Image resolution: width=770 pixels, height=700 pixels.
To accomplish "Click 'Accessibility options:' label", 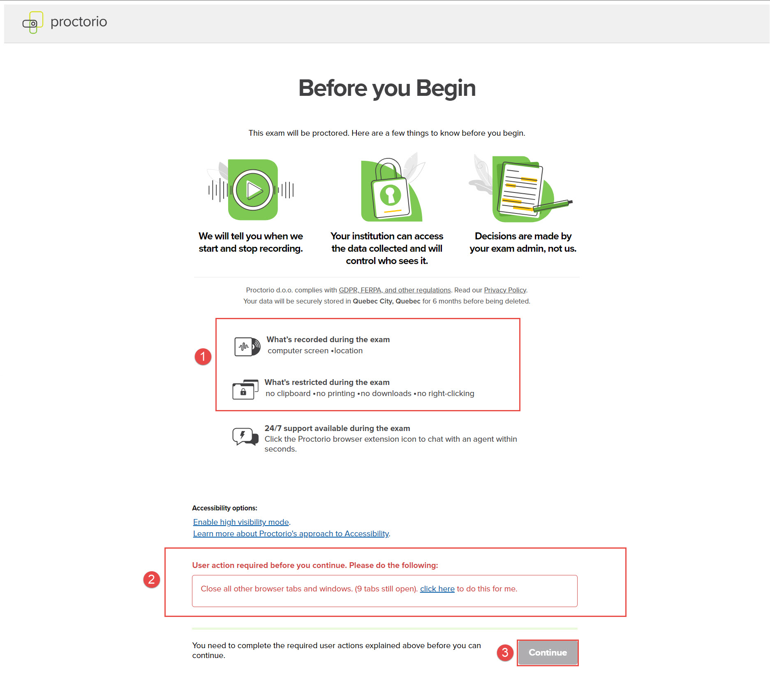I will click(224, 508).
